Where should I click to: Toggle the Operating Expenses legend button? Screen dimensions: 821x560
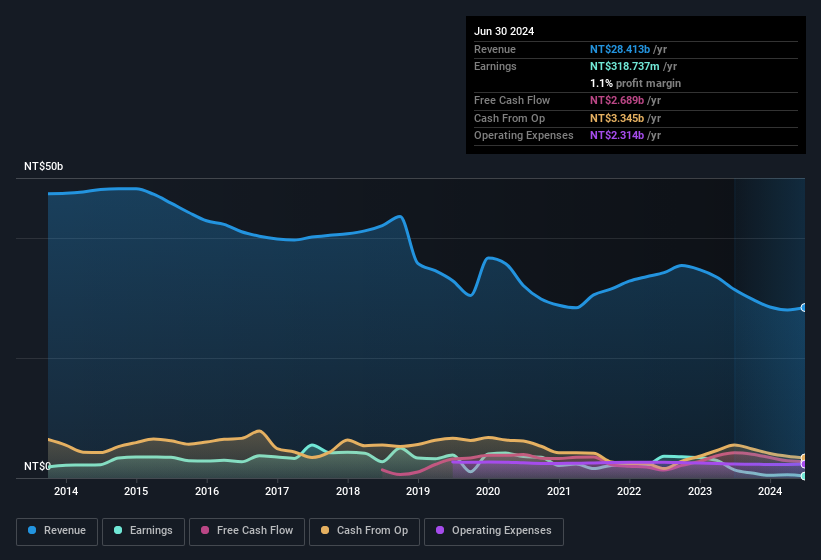point(494,531)
